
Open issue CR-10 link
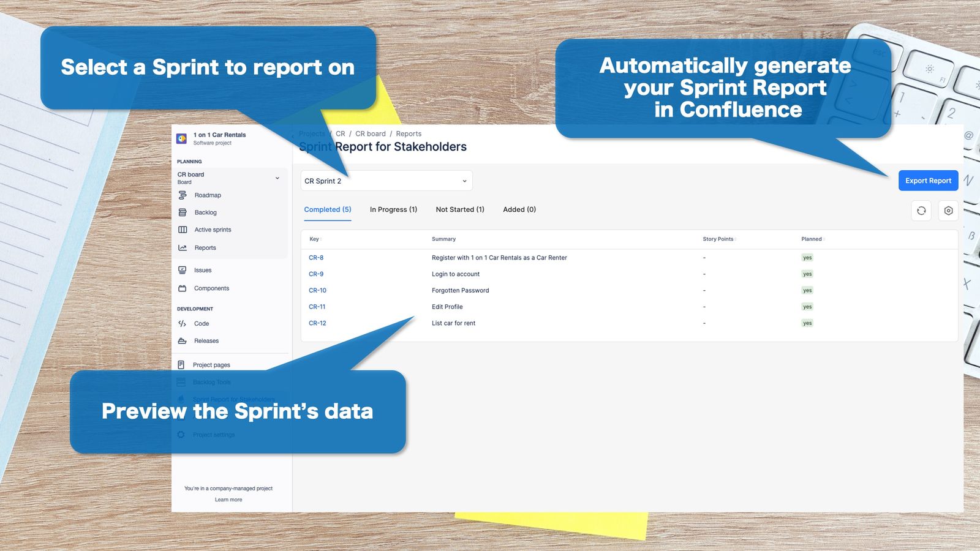(317, 291)
